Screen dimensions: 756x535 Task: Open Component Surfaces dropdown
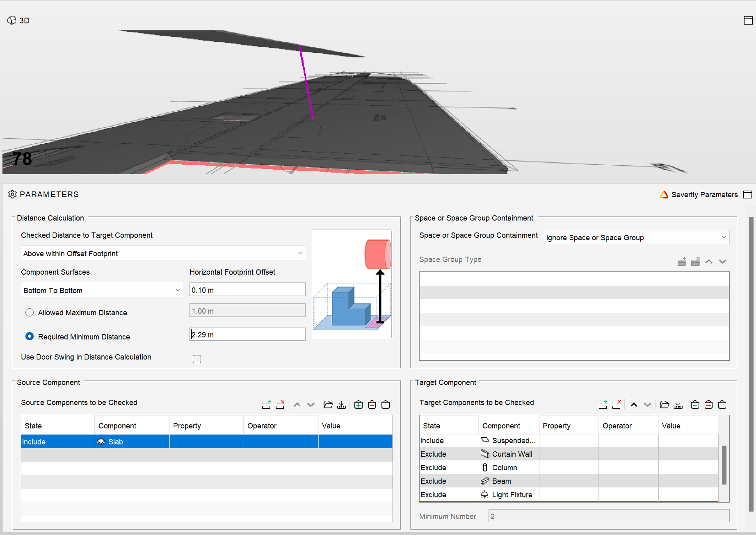pyautogui.click(x=102, y=290)
